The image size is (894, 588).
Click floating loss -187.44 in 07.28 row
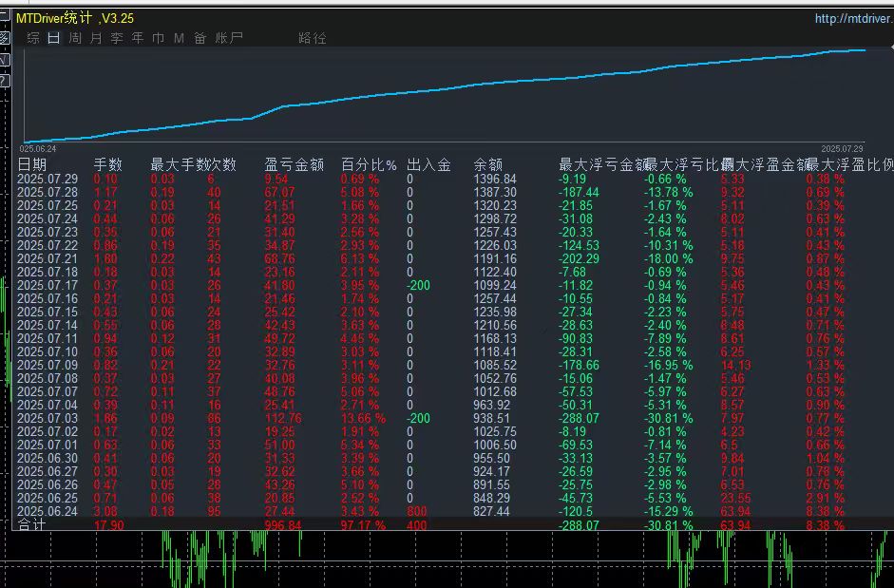point(580,192)
